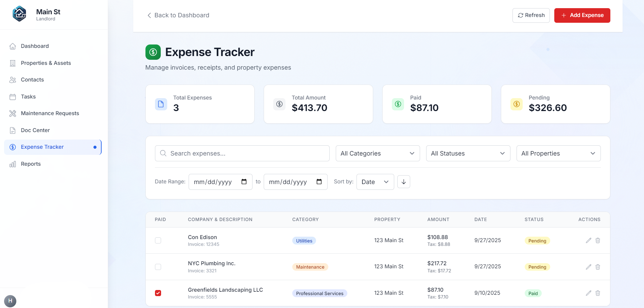
Task: Mark NYC Plumbing Inc. expense as paid
Action: click(x=158, y=267)
